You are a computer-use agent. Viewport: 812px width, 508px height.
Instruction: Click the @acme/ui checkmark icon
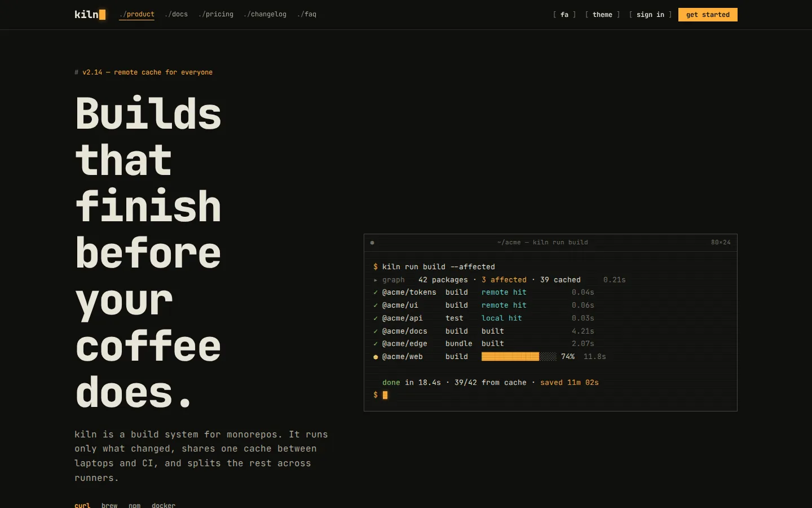coord(376,305)
